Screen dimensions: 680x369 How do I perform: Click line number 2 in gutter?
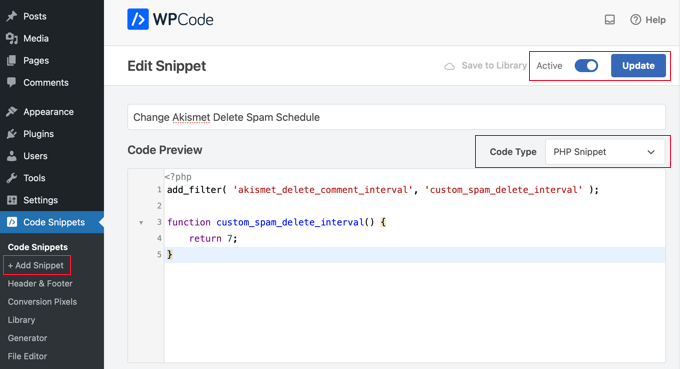tap(159, 206)
